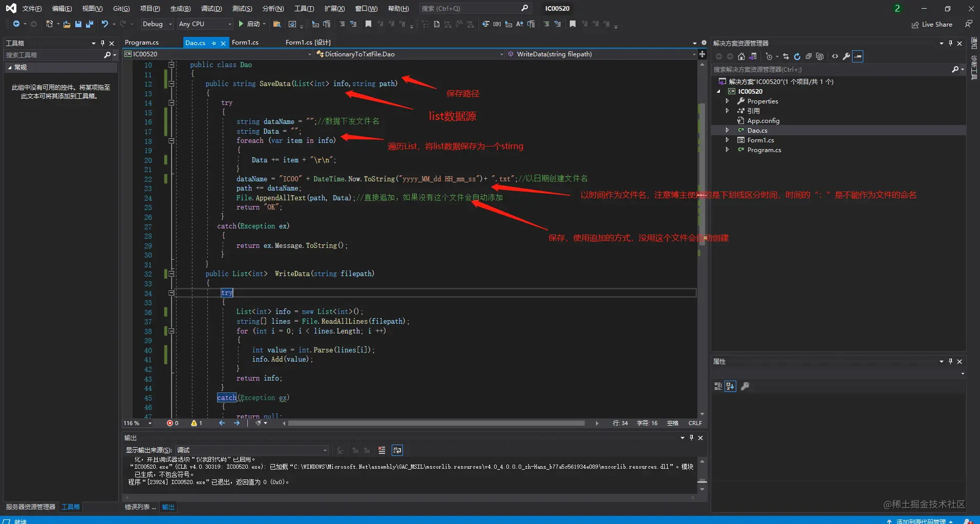Viewport: 980px width, 524px height.
Task: Click the Live Share icon
Action: click(x=932, y=25)
